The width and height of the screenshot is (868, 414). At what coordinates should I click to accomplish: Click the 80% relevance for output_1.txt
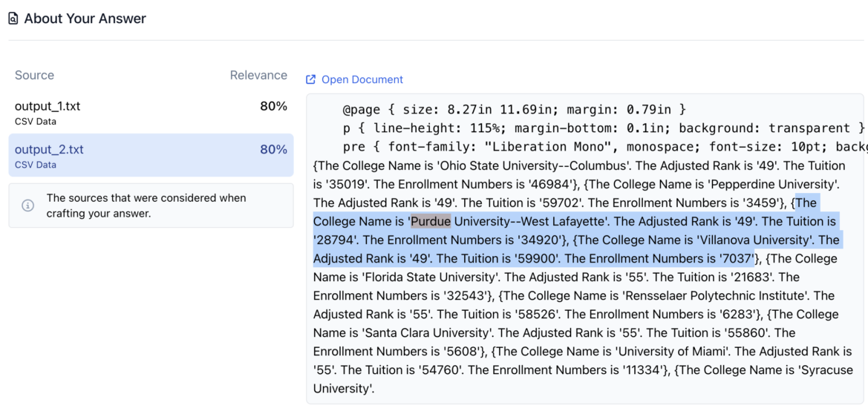click(x=273, y=106)
